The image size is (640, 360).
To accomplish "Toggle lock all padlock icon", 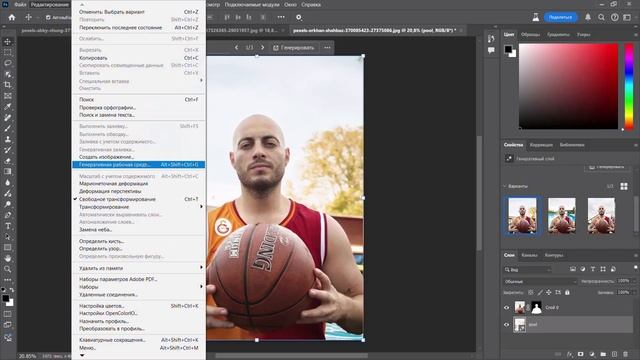I will click(567, 292).
